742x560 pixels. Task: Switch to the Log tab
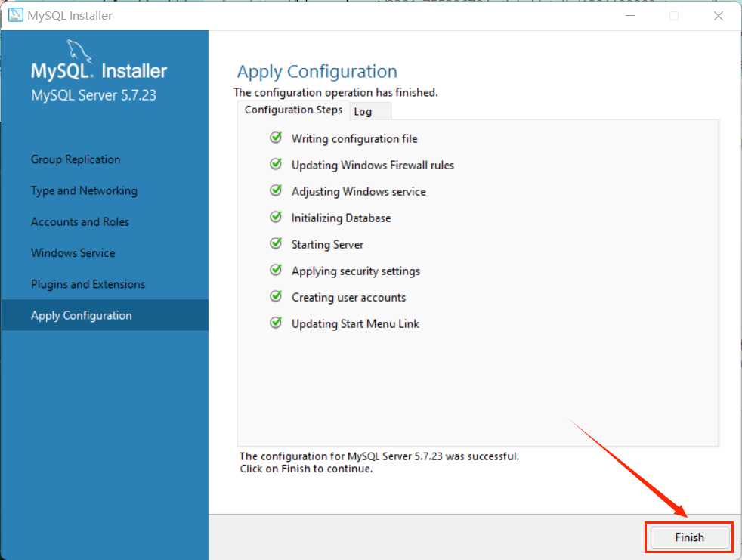(x=370, y=111)
